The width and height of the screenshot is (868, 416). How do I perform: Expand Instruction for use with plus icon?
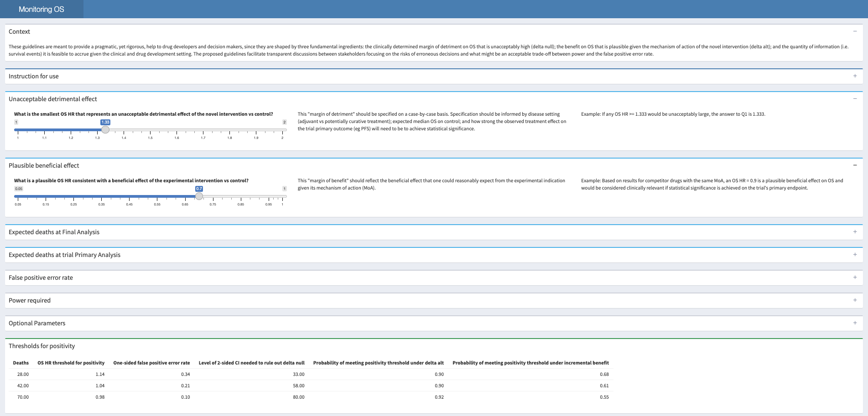pos(855,76)
